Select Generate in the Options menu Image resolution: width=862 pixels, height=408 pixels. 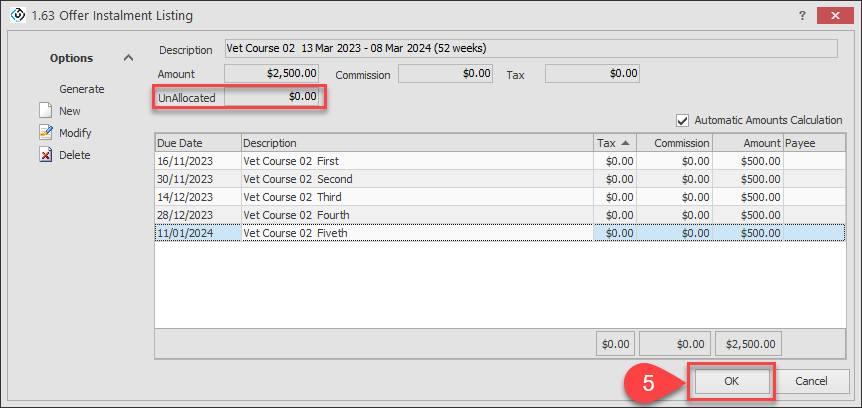[x=81, y=89]
